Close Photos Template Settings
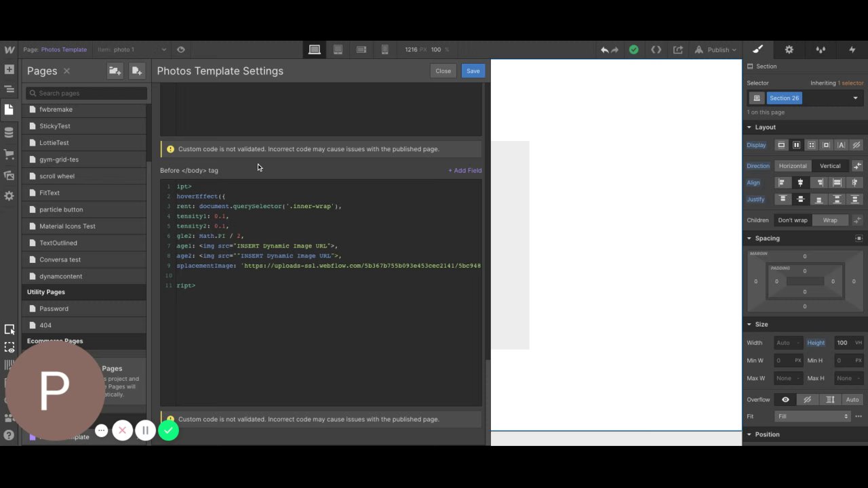 click(443, 71)
